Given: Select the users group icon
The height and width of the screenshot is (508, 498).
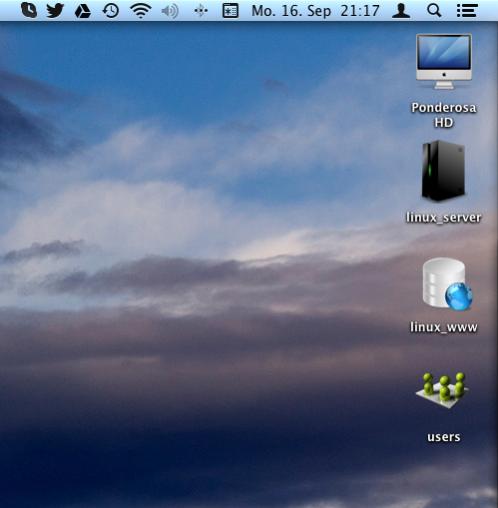Looking at the screenshot, I should (x=443, y=390).
